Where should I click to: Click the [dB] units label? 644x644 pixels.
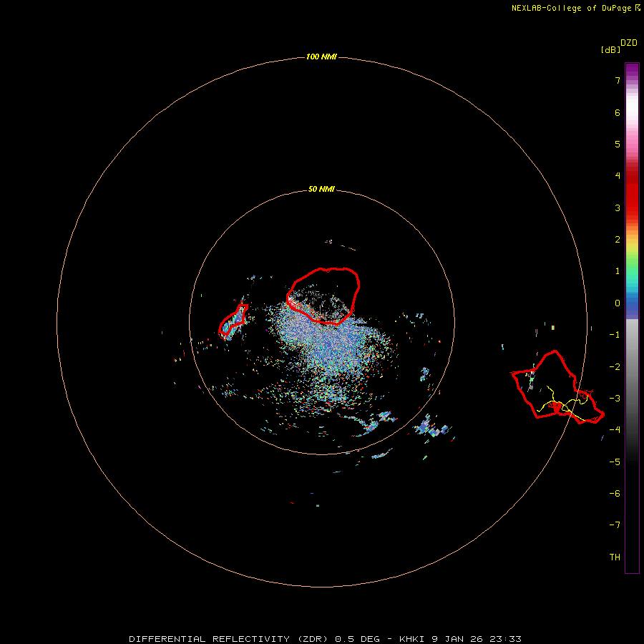[611, 50]
